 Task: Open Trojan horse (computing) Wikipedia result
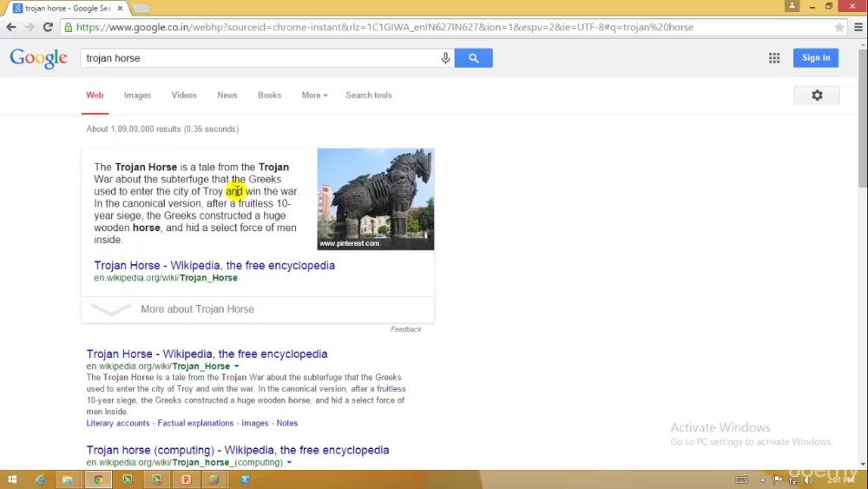coord(238,450)
